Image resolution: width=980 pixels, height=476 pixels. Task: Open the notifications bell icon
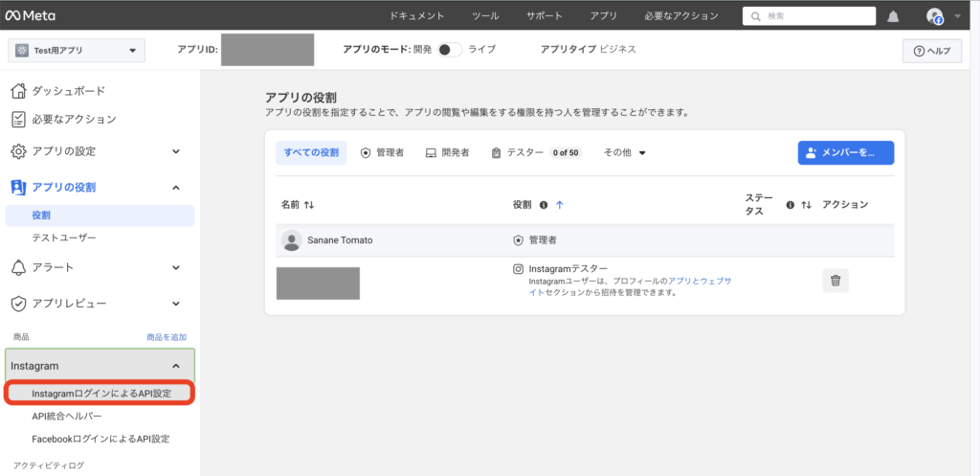click(x=893, y=16)
